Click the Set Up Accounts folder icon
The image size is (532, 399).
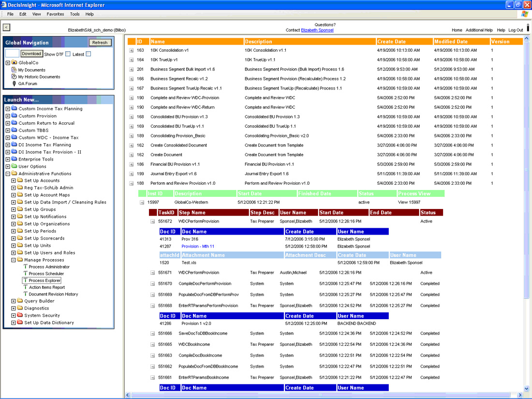coord(20,180)
